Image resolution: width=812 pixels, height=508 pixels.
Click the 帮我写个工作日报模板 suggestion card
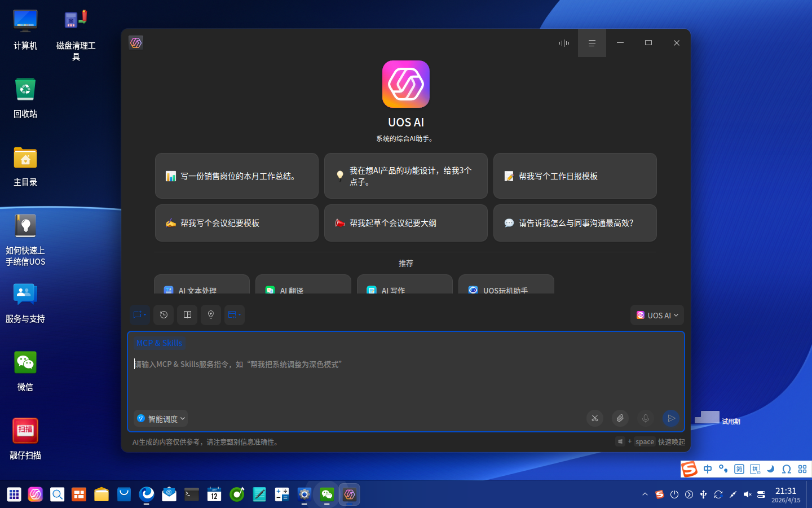click(x=575, y=176)
